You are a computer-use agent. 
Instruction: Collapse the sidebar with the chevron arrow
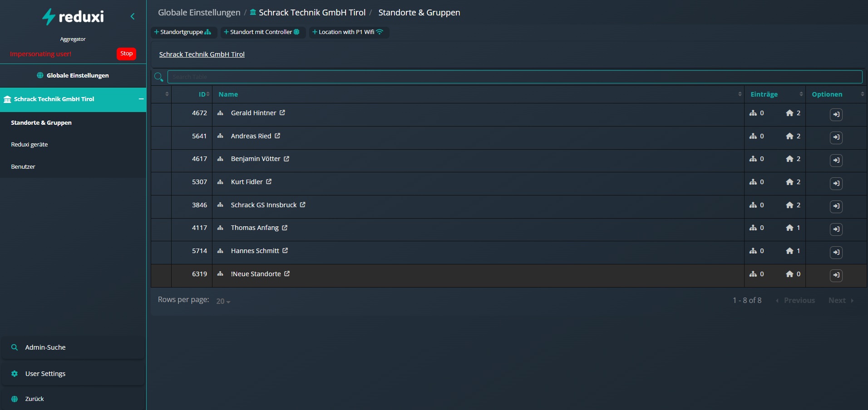[133, 16]
